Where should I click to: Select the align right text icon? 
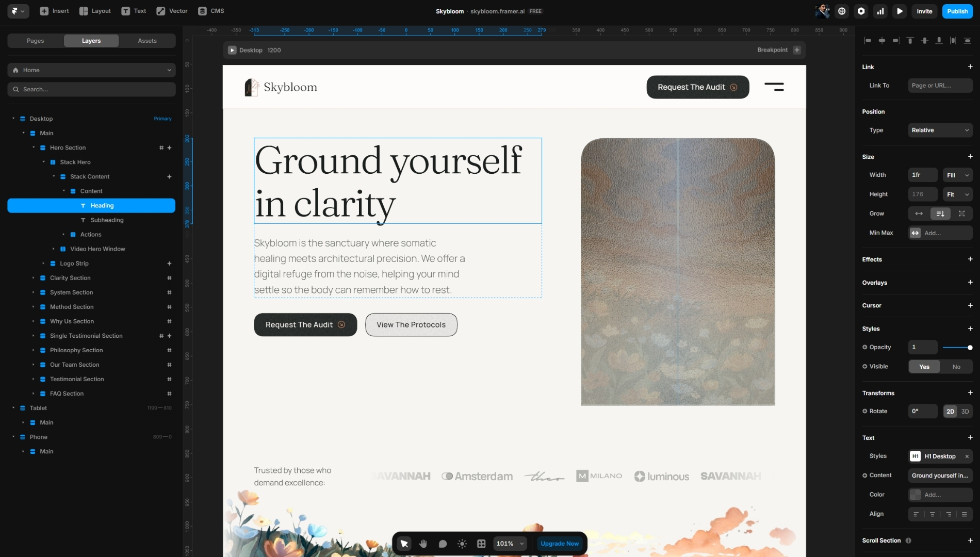point(949,514)
